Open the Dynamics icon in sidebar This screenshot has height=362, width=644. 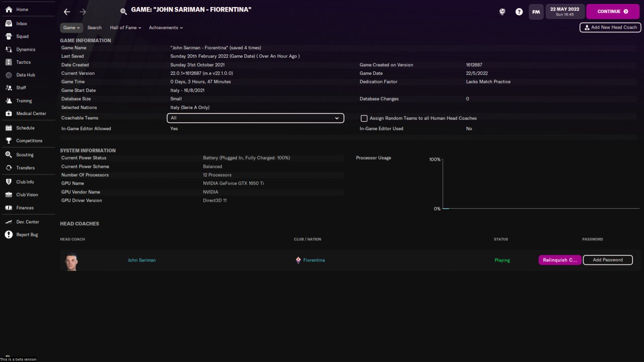coord(9,49)
